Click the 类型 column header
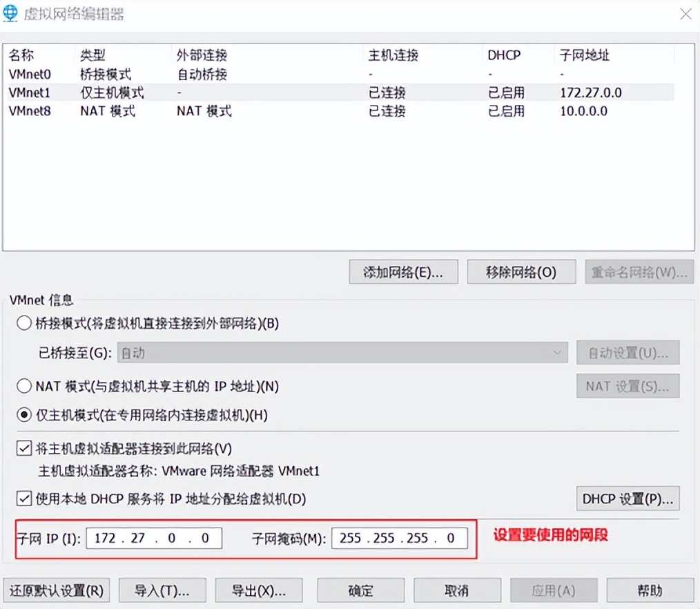The height and width of the screenshot is (609, 700). (123, 55)
